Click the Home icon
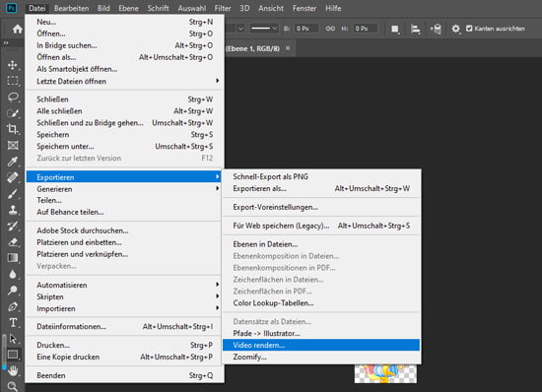The image size is (542, 392). click(18, 29)
